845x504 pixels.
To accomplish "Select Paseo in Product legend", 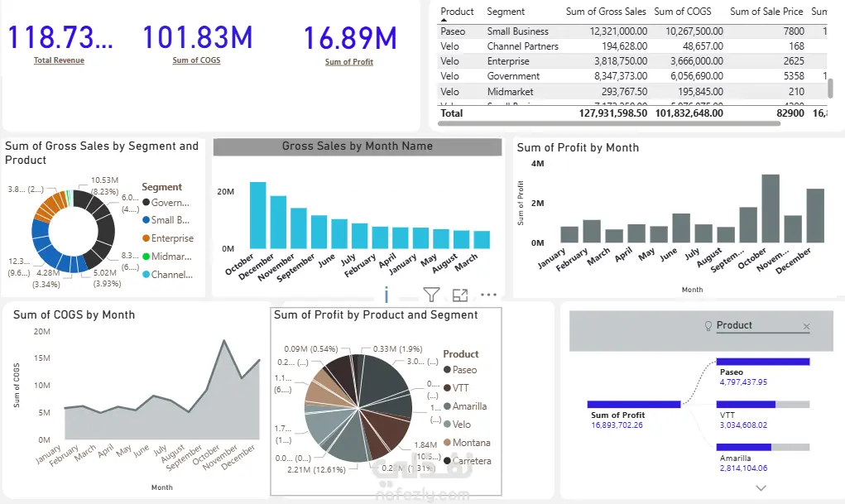I will [460, 370].
